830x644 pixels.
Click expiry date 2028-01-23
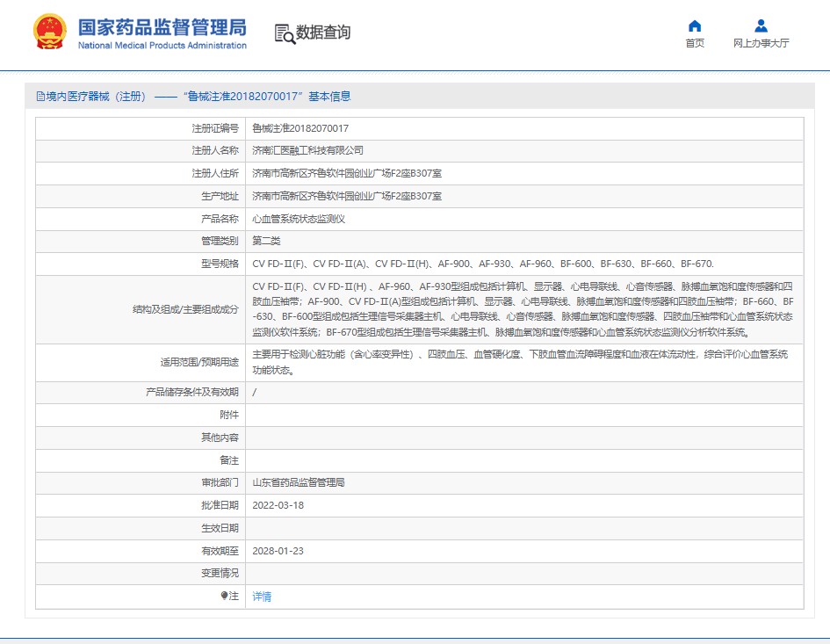click(278, 551)
